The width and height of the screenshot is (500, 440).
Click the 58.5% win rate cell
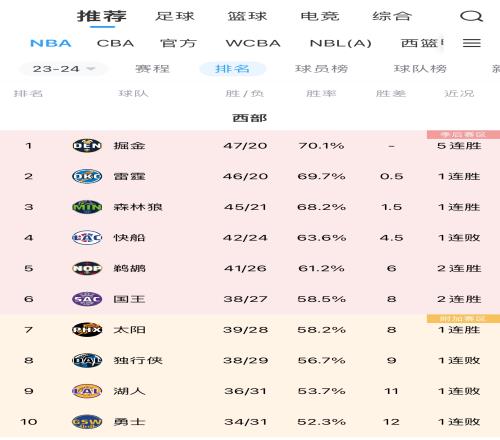tap(321, 299)
